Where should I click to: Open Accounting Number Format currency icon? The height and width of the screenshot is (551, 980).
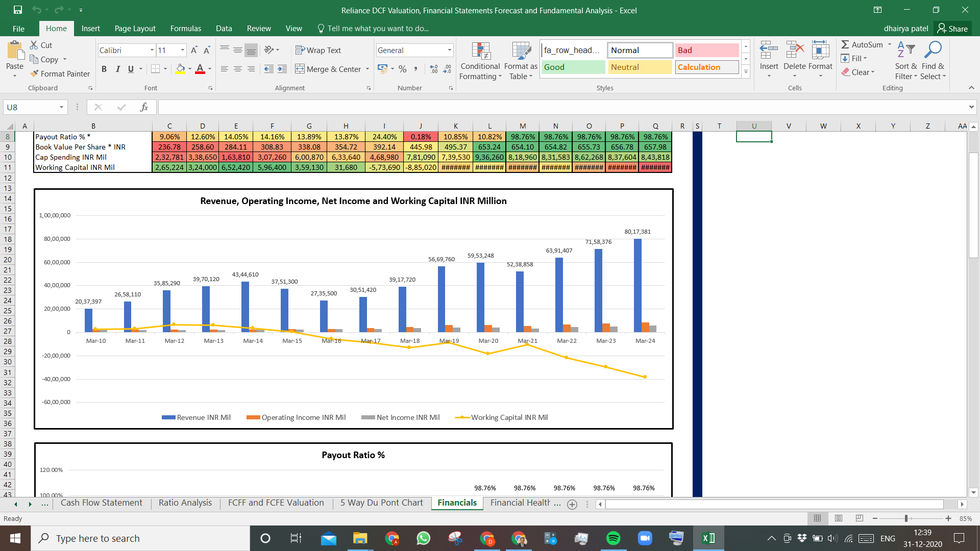coord(382,69)
